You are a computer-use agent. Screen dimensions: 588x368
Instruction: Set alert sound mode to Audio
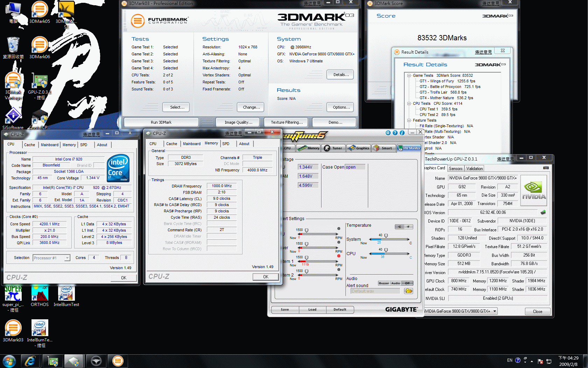point(395,283)
